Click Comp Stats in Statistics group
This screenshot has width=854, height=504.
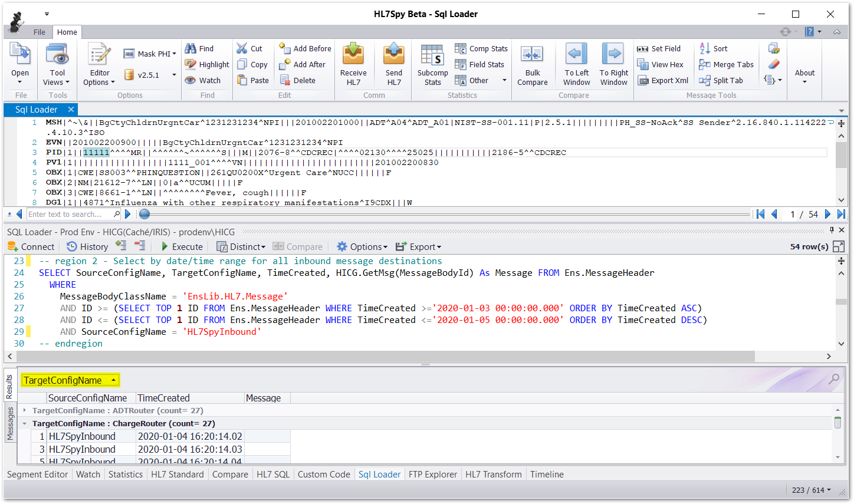[x=481, y=48]
